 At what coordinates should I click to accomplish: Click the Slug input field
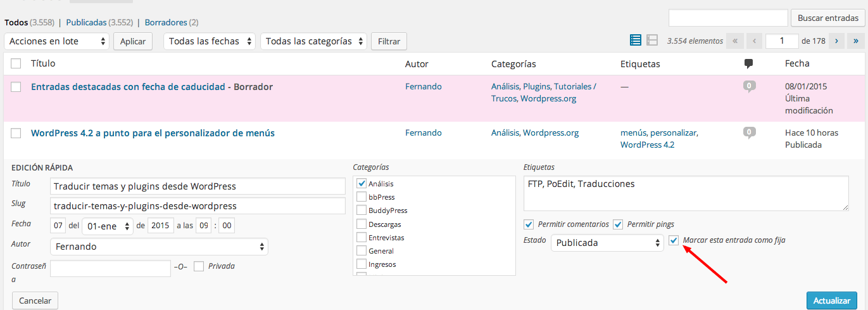(x=198, y=206)
